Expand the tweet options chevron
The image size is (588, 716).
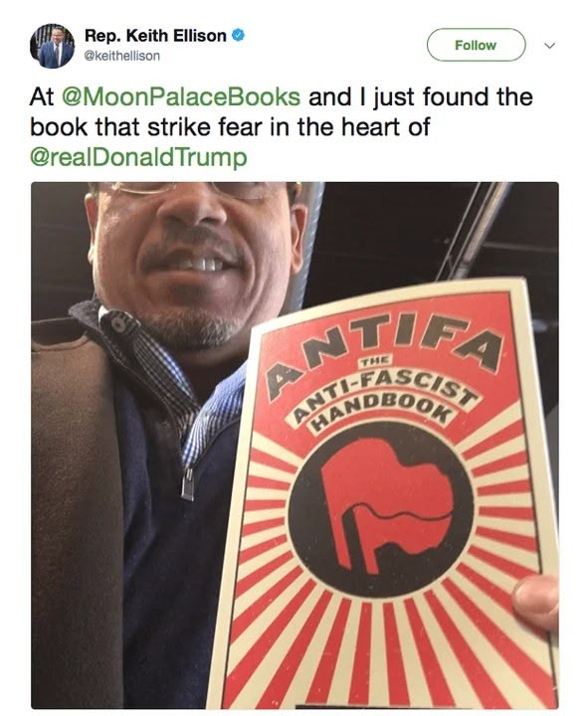pyautogui.click(x=550, y=46)
